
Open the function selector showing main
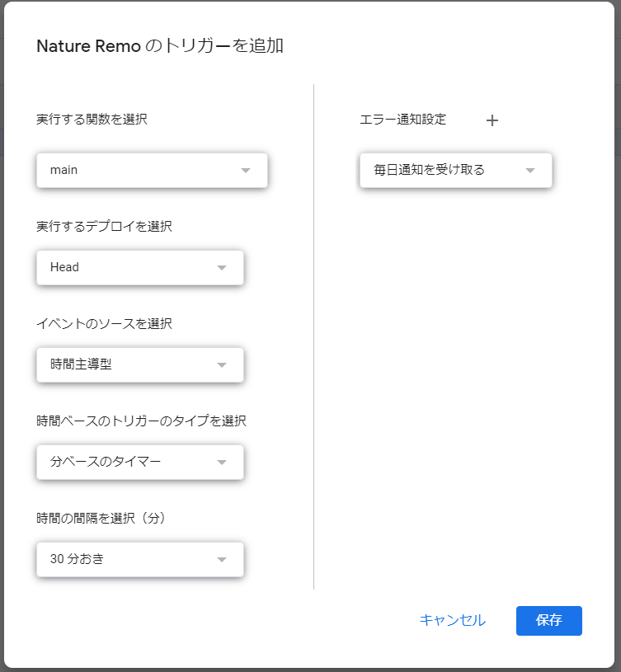[x=152, y=170]
